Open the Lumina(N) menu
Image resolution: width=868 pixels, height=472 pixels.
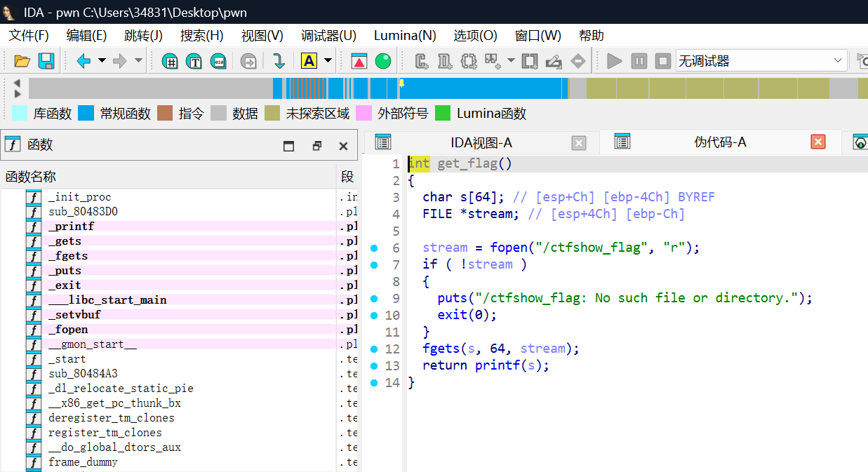pyautogui.click(x=405, y=35)
